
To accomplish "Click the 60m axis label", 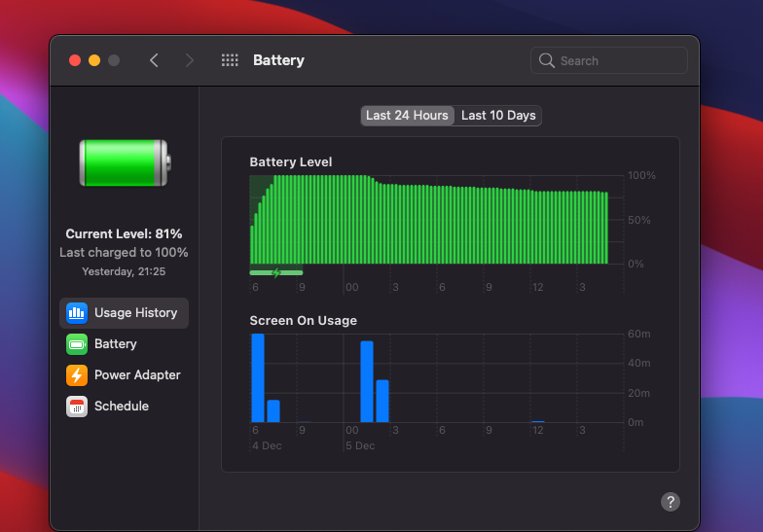I will click(638, 335).
